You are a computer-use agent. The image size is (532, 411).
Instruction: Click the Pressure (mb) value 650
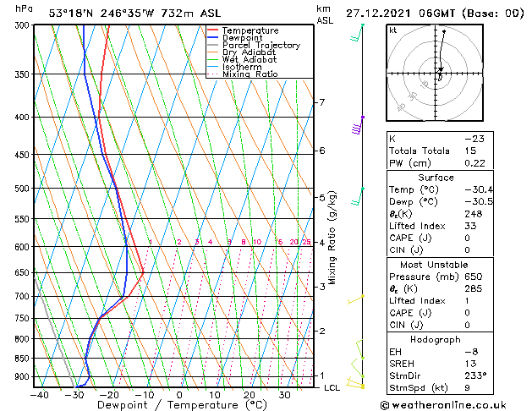coord(474,277)
